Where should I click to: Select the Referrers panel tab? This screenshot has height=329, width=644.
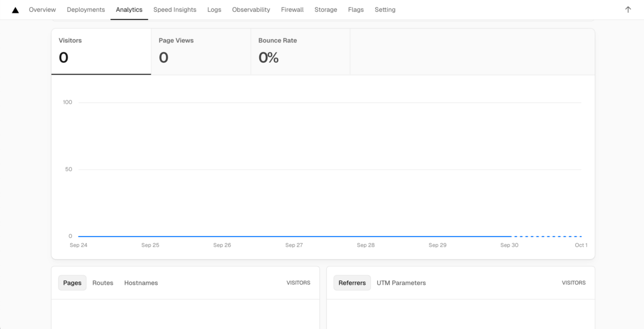352,283
